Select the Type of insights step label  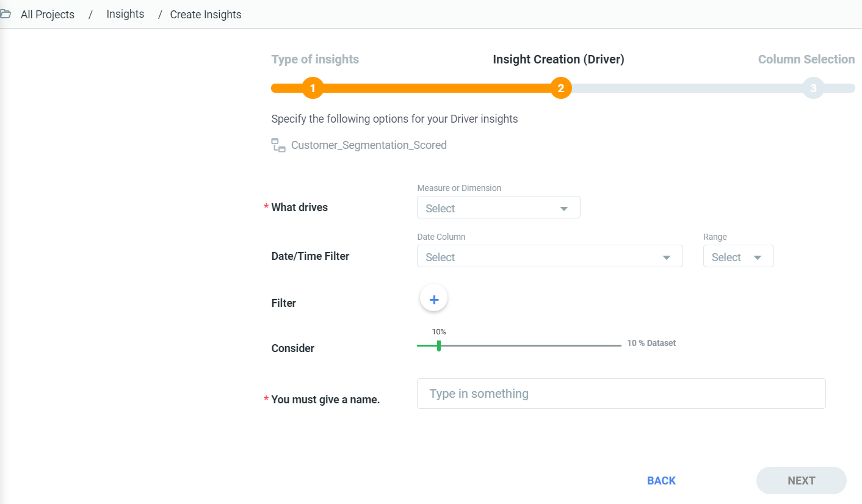[315, 59]
